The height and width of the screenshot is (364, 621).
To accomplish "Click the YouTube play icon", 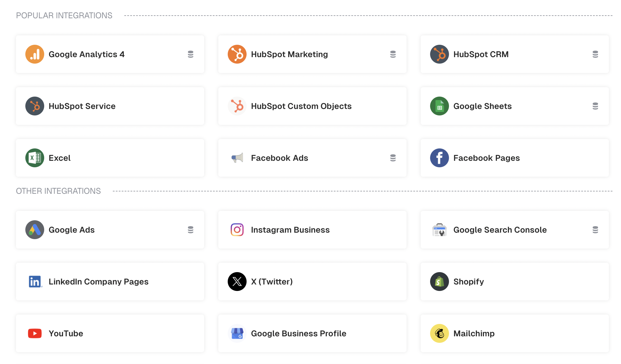I will [34, 333].
